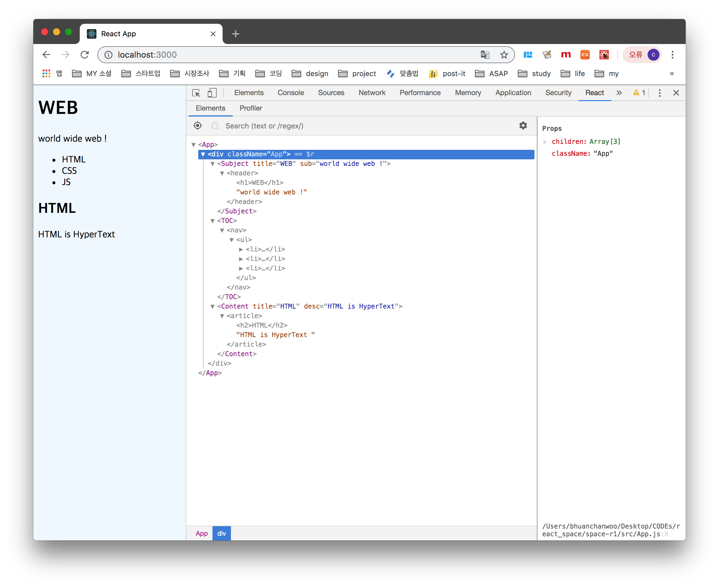719x588 pixels.
Task: Click the React select-component target icon
Action: pyautogui.click(x=198, y=126)
